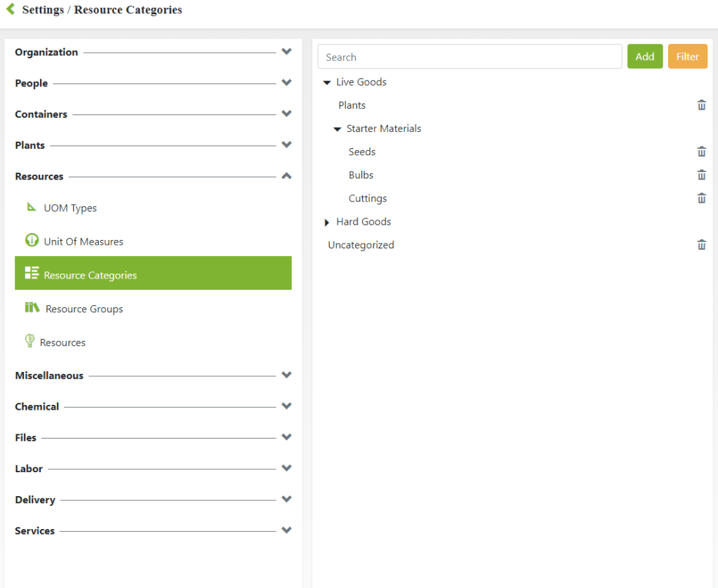Collapse the Resources section chevron
This screenshot has width=718, height=588.
coord(286,176)
